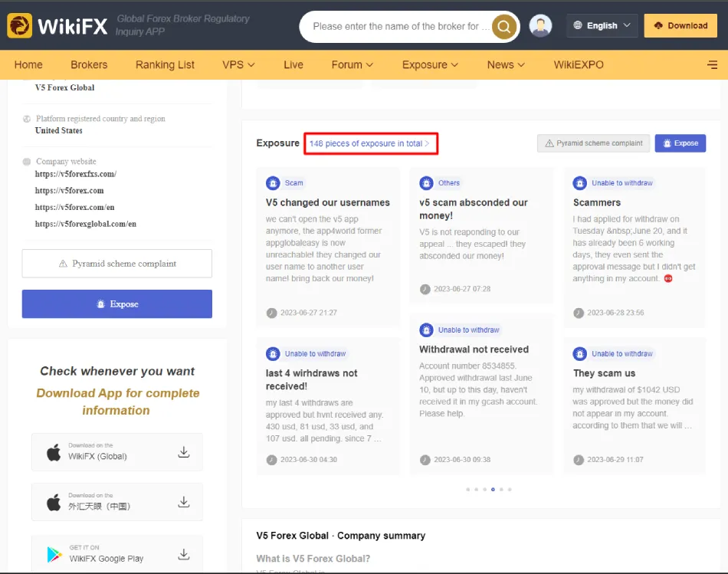728x574 pixels.
Task: Open 148 pieces of exposure in total
Action: 370,143
